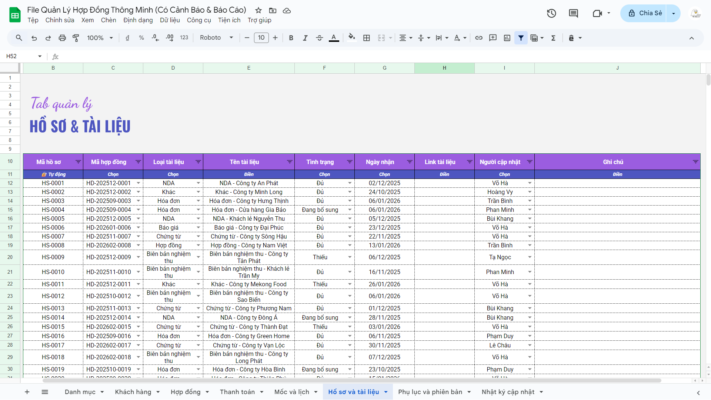Switch to the Thanh toán sheet tab
This screenshot has width=711, height=400.
pos(238,392)
